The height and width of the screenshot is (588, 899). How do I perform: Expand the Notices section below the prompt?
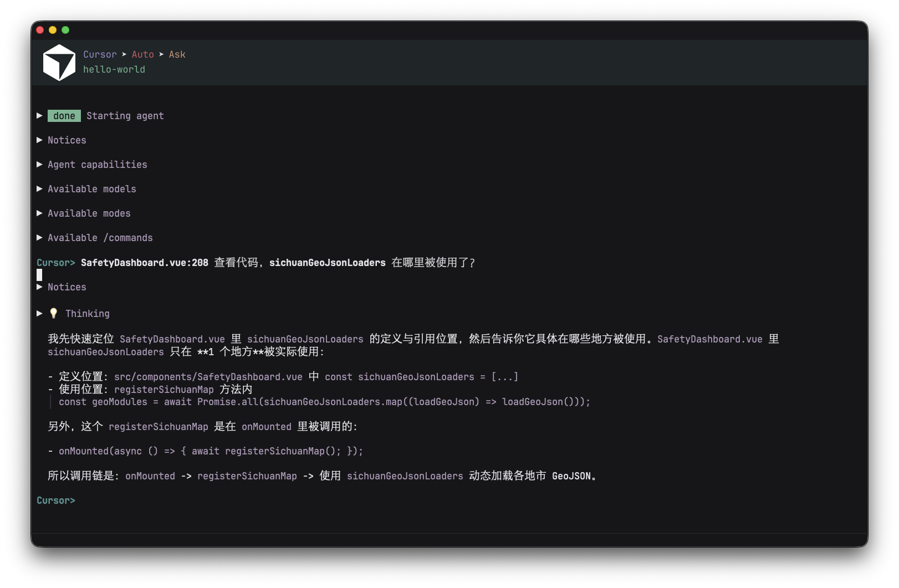click(39, 287)
